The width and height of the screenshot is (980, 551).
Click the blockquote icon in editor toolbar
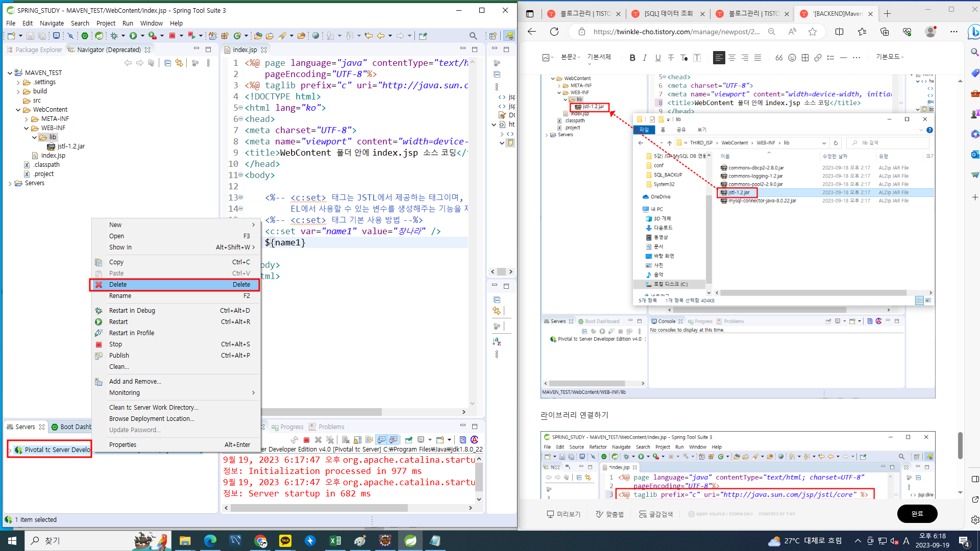click(x=778, y=58)
